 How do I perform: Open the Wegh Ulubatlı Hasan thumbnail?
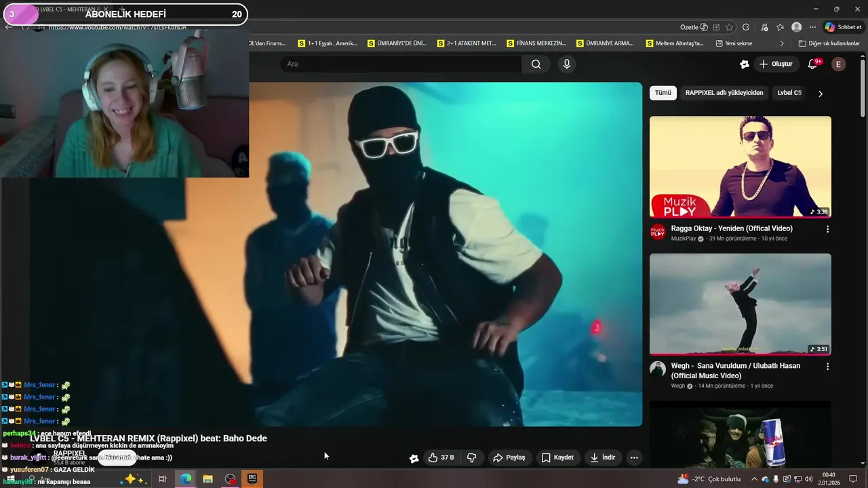click(x=741, y=304)
